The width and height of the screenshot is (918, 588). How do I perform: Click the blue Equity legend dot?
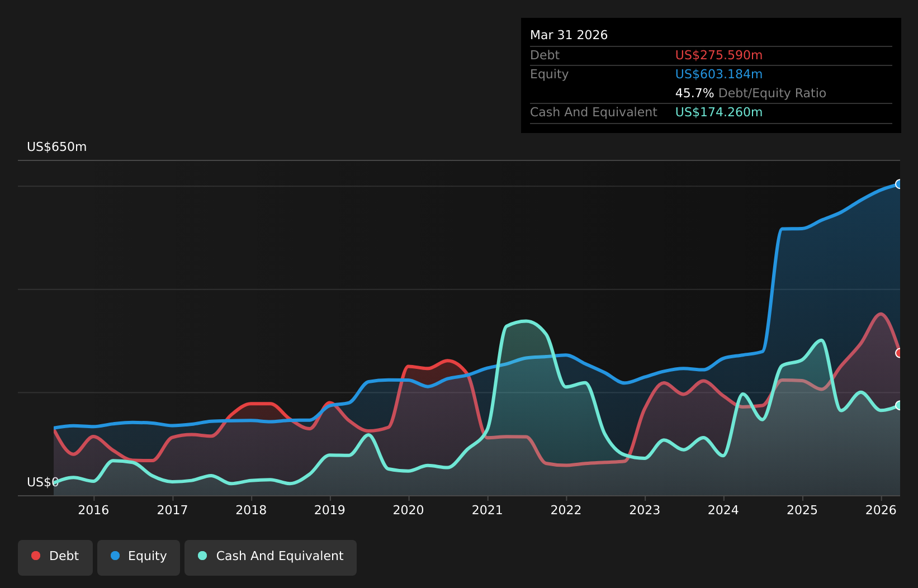point(115,556)
